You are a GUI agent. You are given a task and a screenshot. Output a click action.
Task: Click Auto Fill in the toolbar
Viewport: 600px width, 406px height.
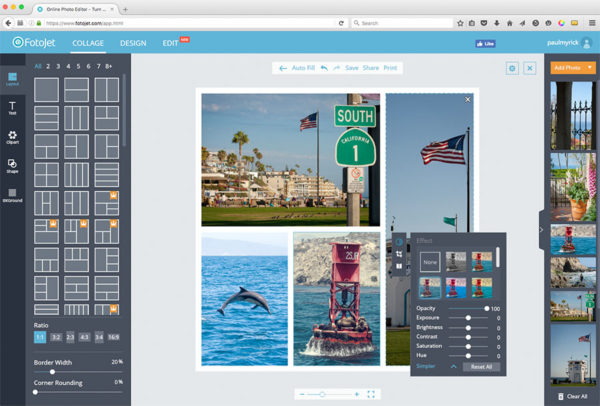coord(303,68)
